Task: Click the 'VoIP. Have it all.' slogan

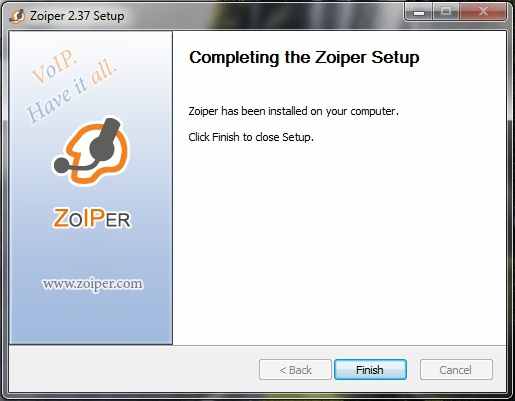Action: [x=70, y=85]
